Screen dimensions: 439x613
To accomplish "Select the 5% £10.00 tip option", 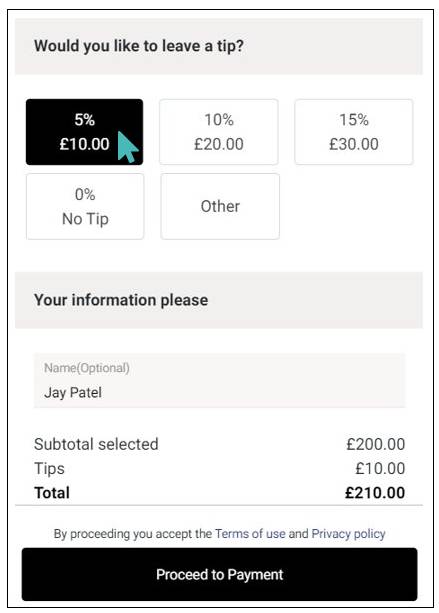I will pos(84,132).
